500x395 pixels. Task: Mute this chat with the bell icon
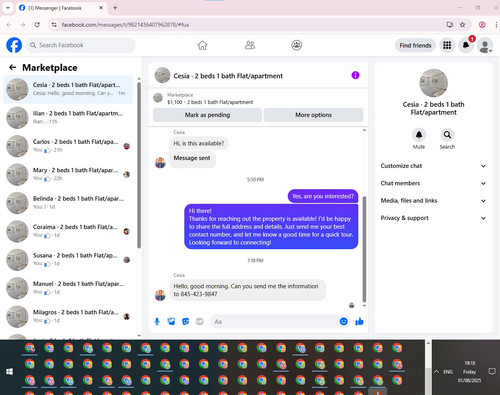(419, 135)
